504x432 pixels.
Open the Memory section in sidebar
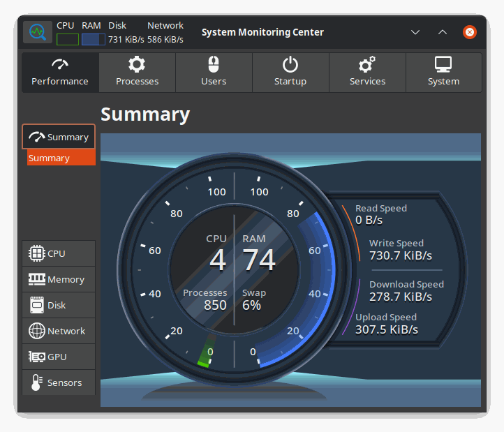pos(59,280)
